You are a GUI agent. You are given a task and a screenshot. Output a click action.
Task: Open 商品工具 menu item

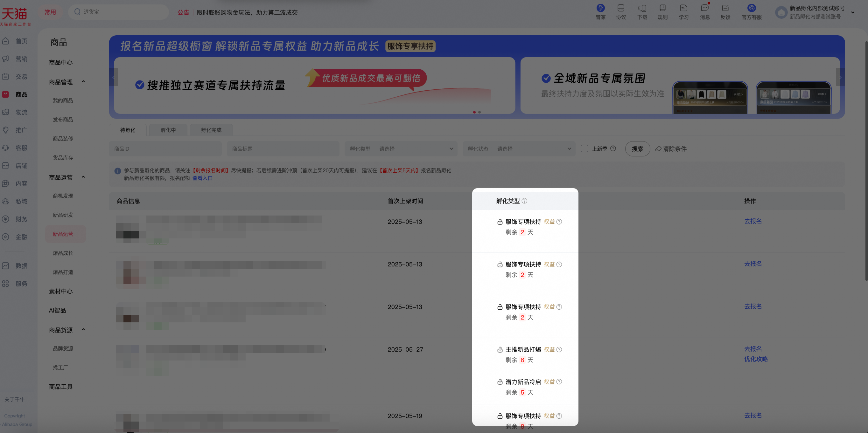coord(61,387)
